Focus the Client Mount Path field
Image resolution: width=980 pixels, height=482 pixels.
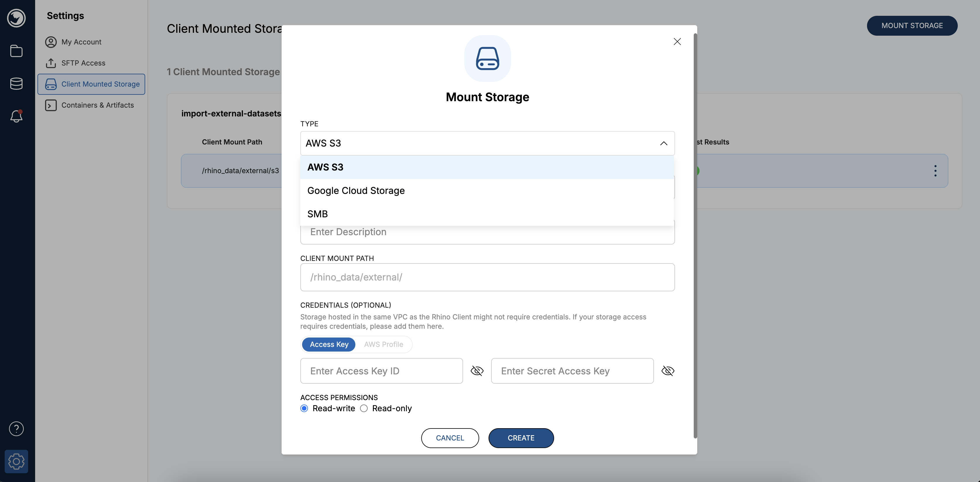(x=487, y=277)
